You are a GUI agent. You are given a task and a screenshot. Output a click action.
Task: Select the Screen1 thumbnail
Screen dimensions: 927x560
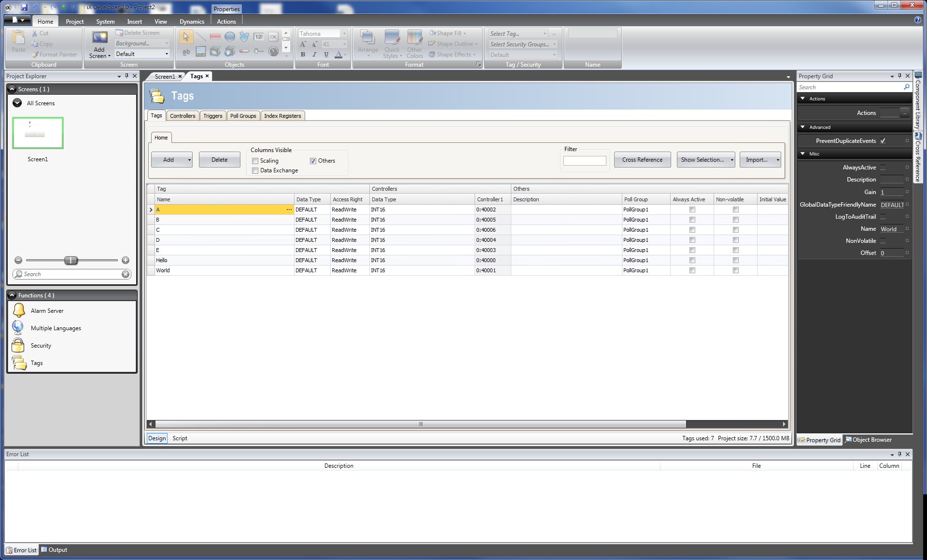(x=38, y=133)
